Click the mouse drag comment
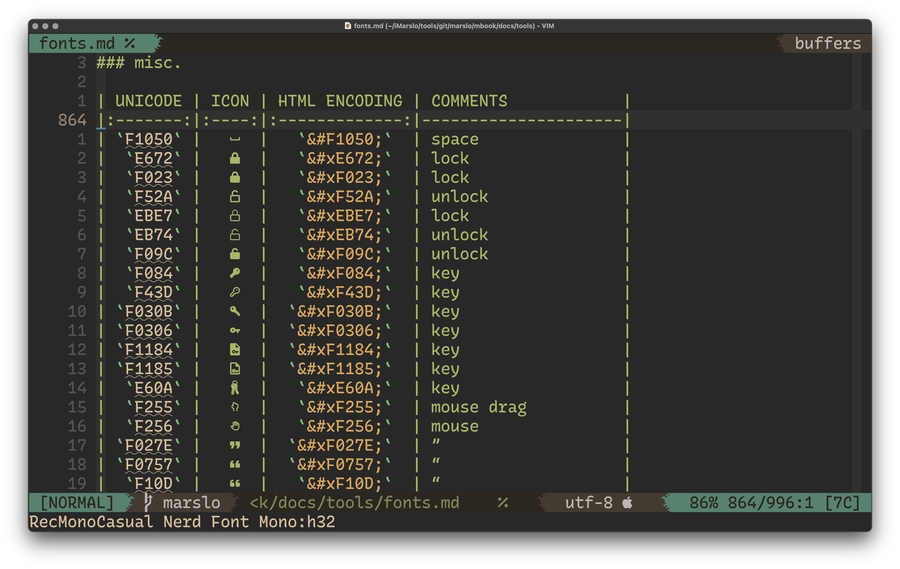Screen dimensions: 900x569 [479, 407]
